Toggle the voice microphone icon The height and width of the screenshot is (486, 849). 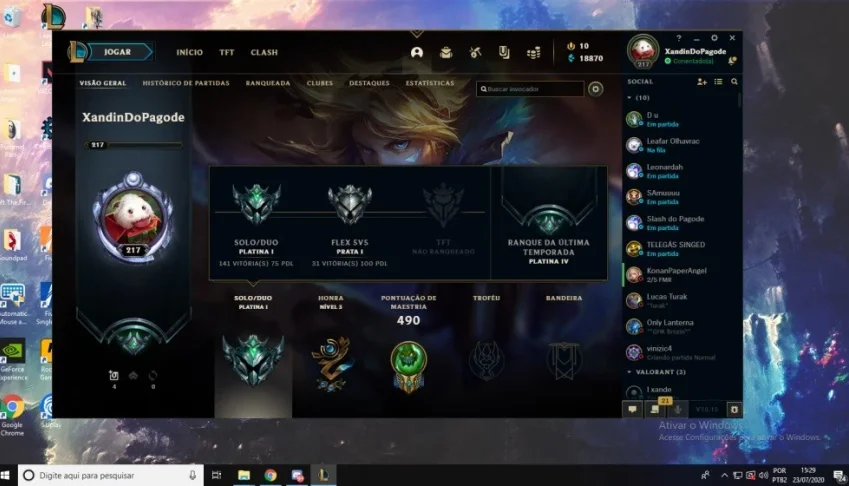tap(677, 409)
